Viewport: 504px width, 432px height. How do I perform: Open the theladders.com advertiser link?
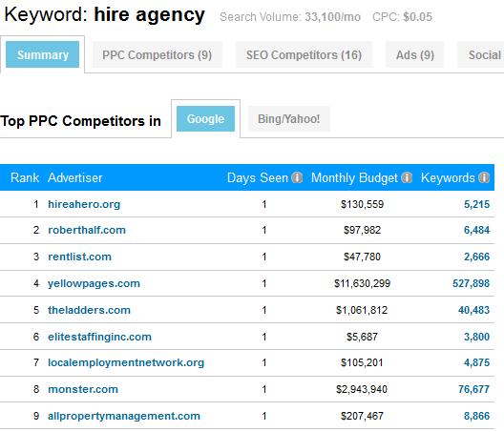point(89,310)
